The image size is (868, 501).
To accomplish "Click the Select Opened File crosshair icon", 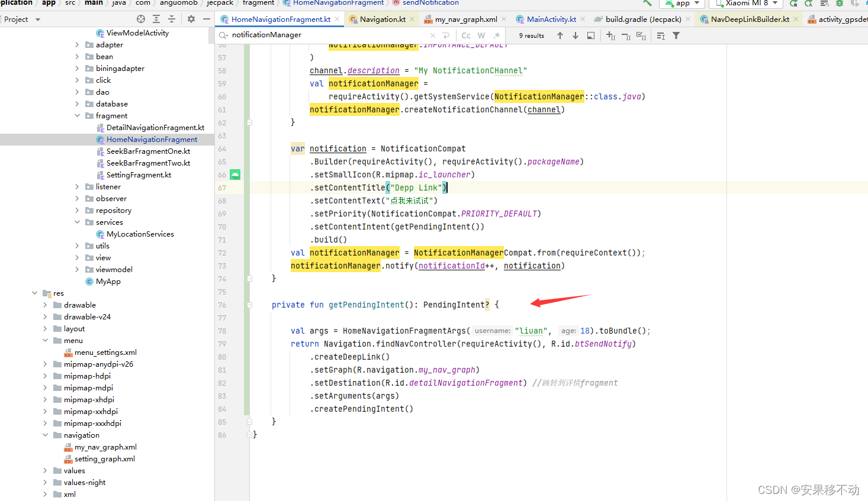I will coord(140,18).
